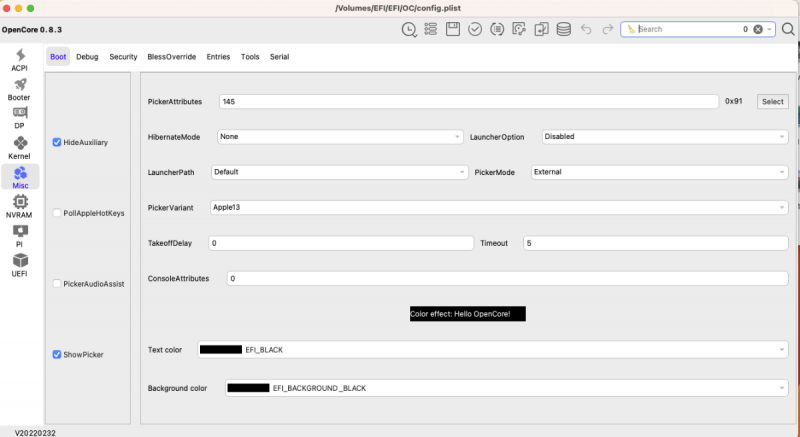800x437 pixels.
Task: Click the Timeout input field
Action: point(656,243)
